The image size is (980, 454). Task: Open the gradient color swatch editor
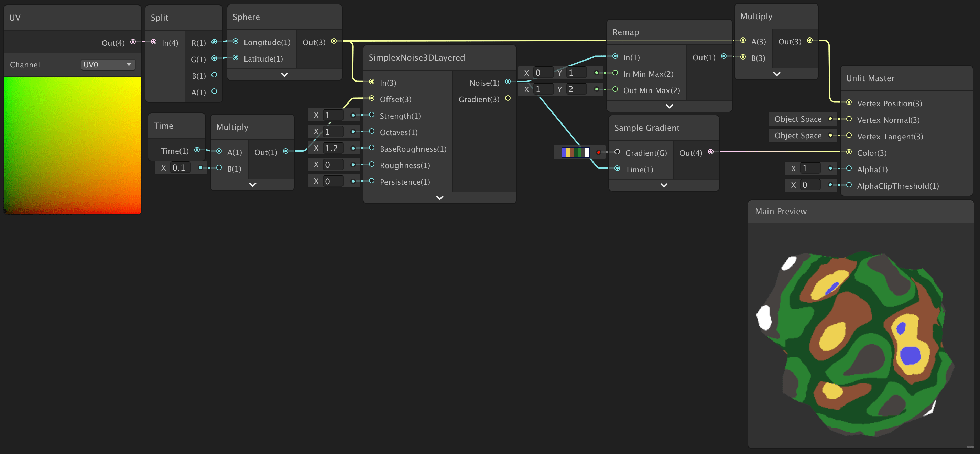coord(575,153)
